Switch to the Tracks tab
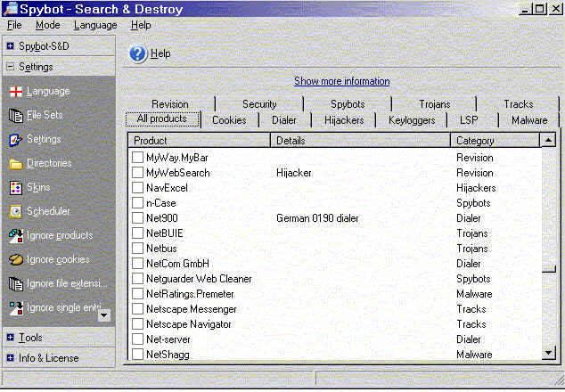This screenshot has width=565, height=392. 518,104
